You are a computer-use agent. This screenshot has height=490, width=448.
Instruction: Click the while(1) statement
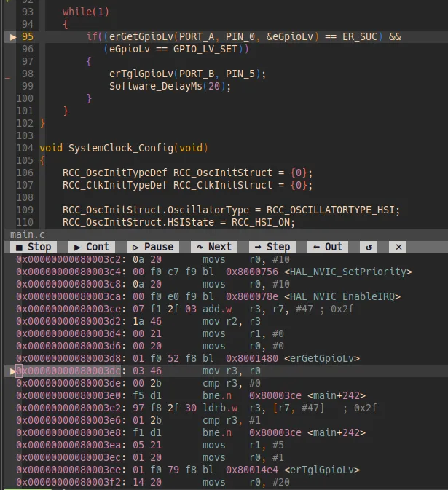coord(86,12)
